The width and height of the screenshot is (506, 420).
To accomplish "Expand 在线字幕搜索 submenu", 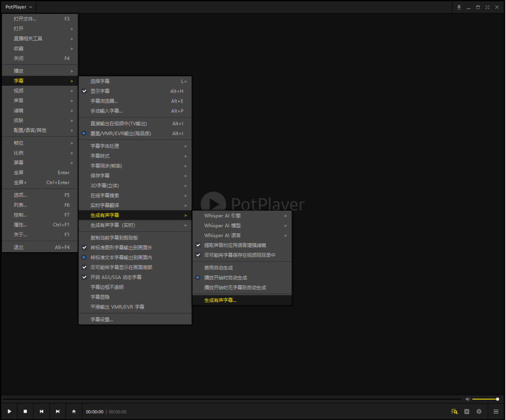I will (135, 195).
